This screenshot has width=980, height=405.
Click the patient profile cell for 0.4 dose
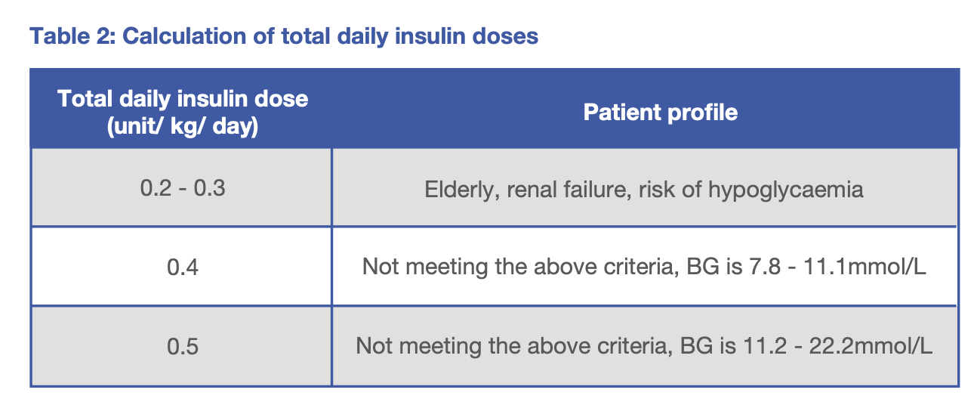[x=644, y=267]
